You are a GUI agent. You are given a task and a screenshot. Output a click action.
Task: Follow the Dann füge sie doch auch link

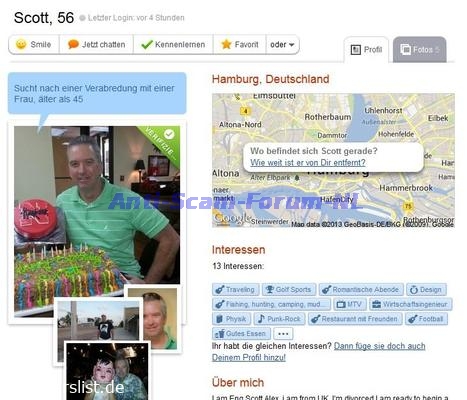click(379, 346)
